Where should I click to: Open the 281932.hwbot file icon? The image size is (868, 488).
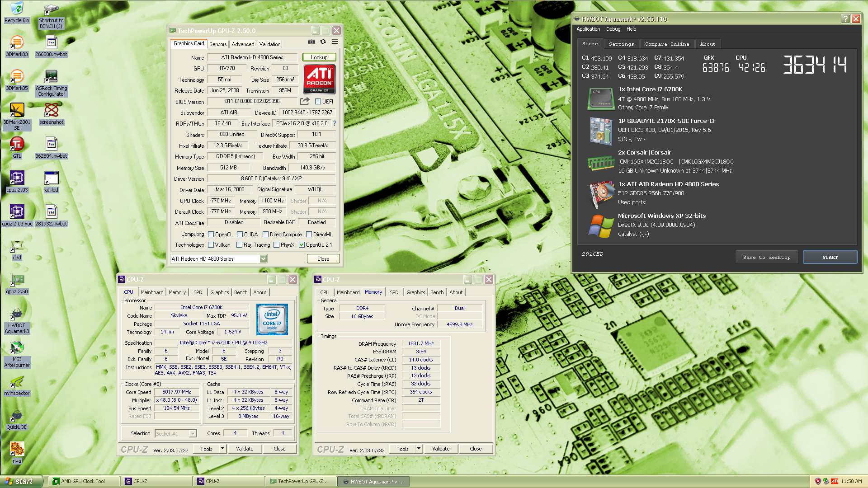point(51,216)
